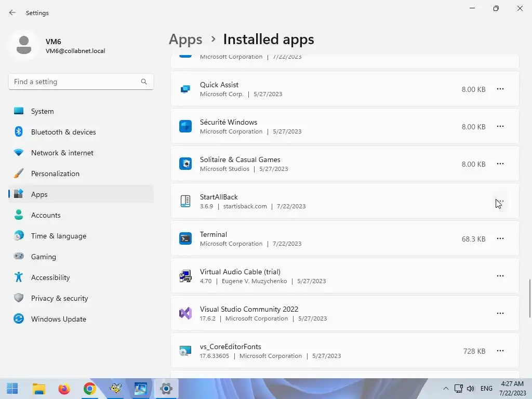Launch Firefox from the taskbar
The height and width of the screenshot is (399, 532).
point(64,389)
